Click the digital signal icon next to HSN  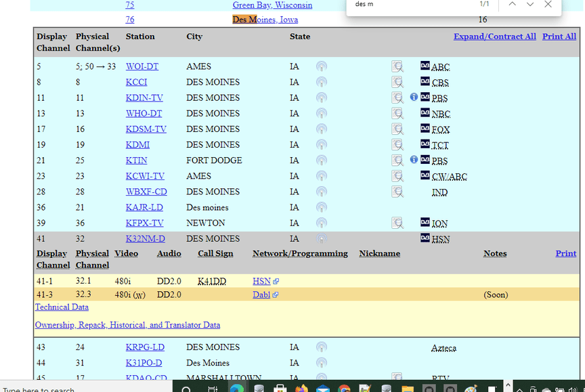click(x=425, y=238)
